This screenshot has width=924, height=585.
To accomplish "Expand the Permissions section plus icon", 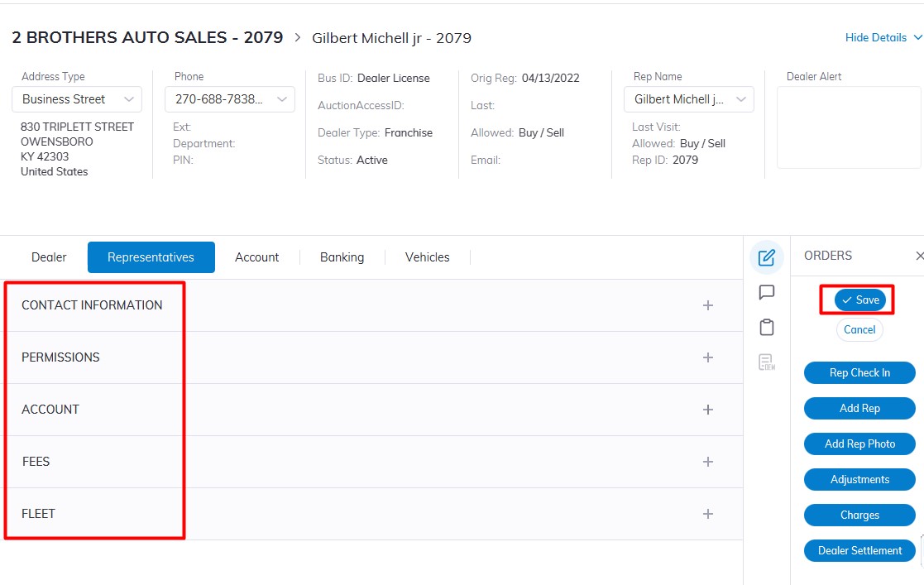I will click(707, 357).
